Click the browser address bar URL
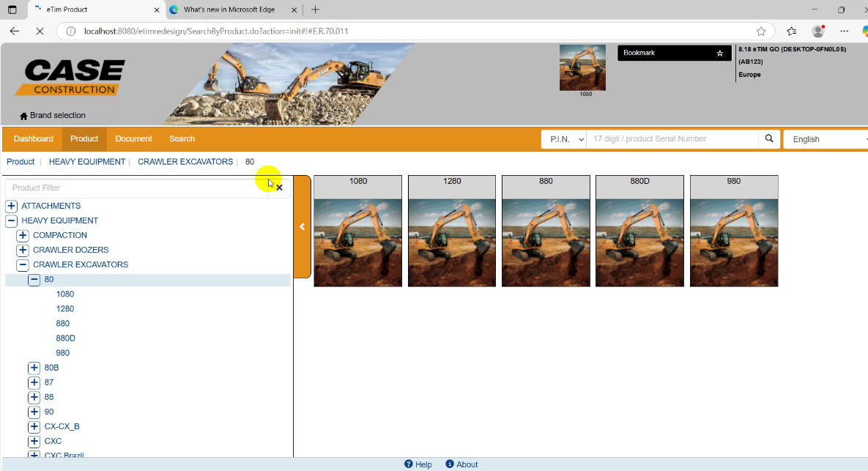Screen dimensions: 868x471 216,31
